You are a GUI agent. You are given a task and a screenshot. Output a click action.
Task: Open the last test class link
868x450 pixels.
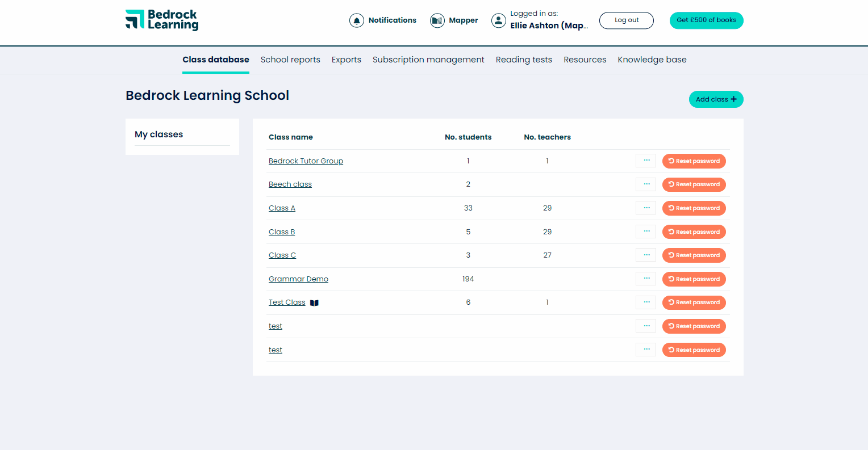(276, 350)
